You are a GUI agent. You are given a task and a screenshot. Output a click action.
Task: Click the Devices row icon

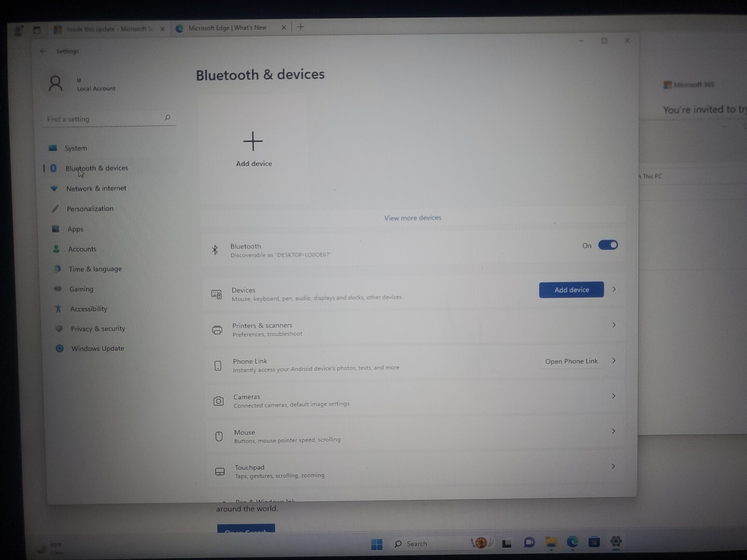point(216,294)
